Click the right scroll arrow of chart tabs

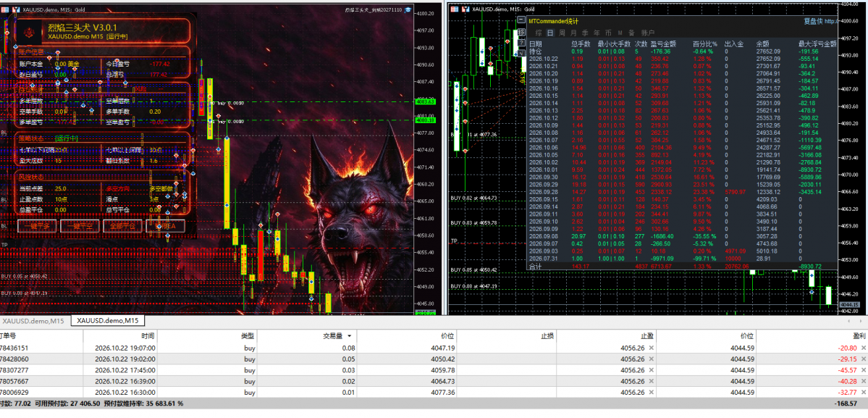point(862,320)
